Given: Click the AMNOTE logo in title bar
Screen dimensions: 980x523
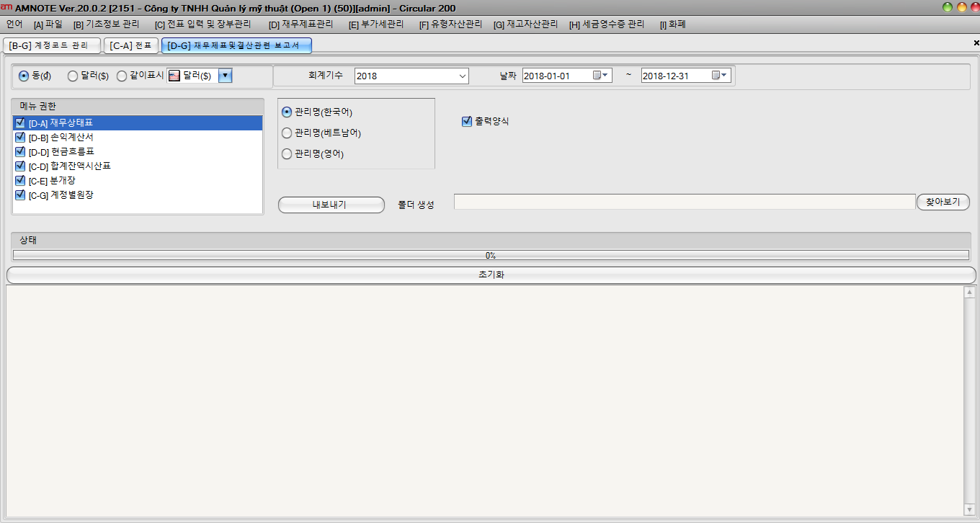Looking at the screenshot, I should tap(6, 6).
